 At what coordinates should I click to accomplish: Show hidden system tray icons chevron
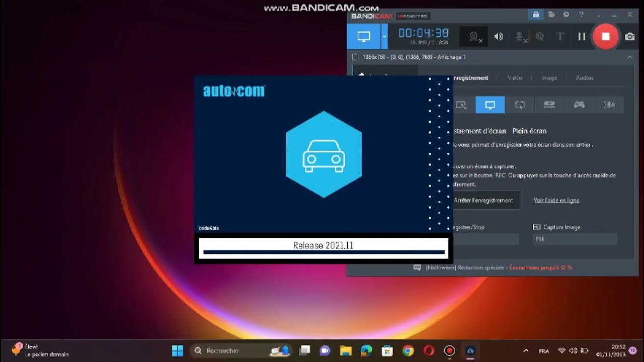pos(526,350)
